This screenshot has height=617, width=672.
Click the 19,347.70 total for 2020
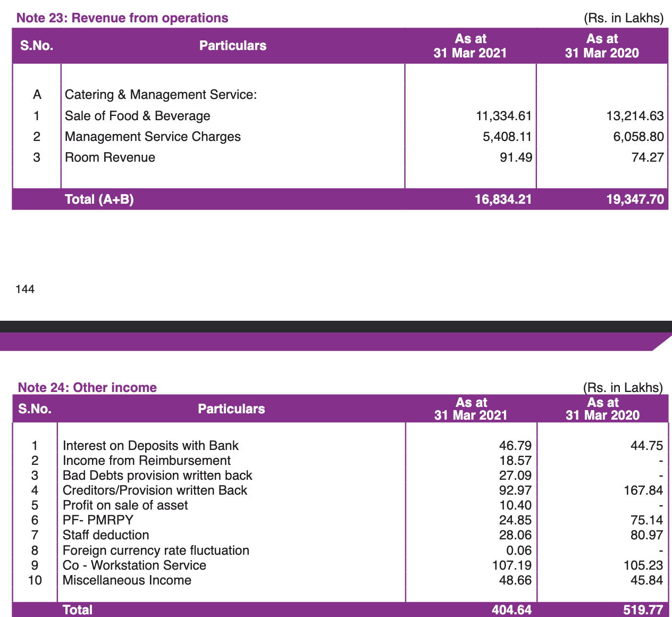pyautogui.click(x=635, y=199)
